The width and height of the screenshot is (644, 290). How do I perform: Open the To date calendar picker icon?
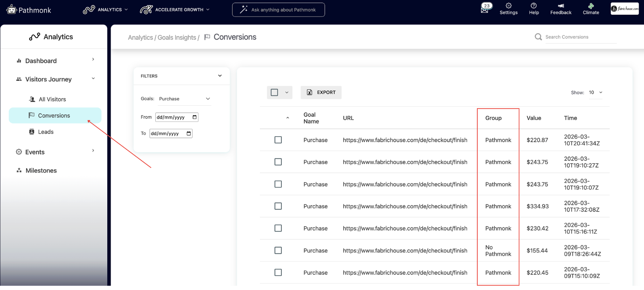point(189,133)
